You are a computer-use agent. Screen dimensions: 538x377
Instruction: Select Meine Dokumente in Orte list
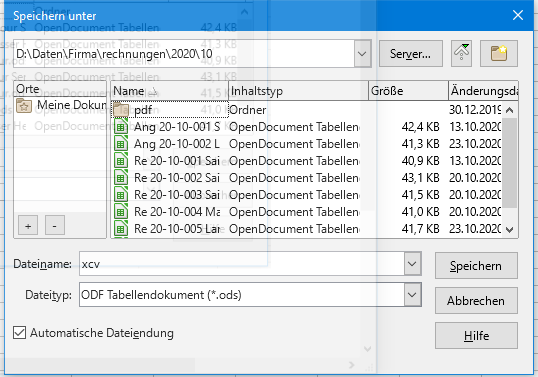(60, 105)
